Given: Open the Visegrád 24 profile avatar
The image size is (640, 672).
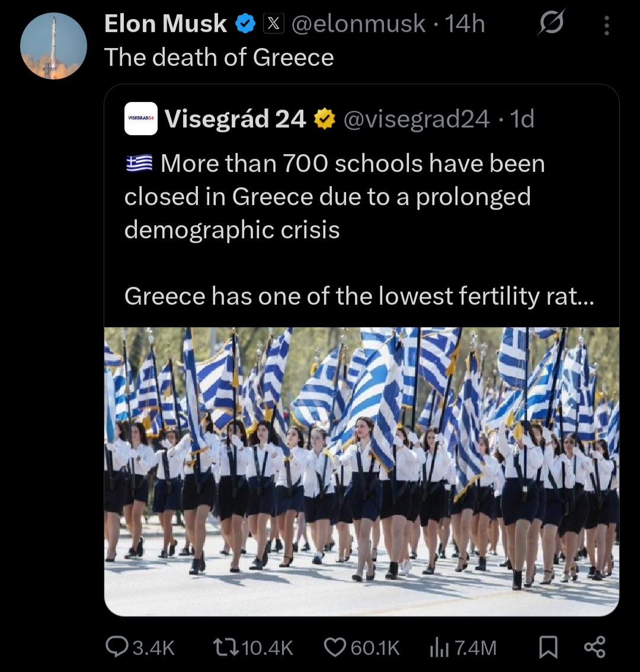Looking at the screenshot, I should click(141, 119).
